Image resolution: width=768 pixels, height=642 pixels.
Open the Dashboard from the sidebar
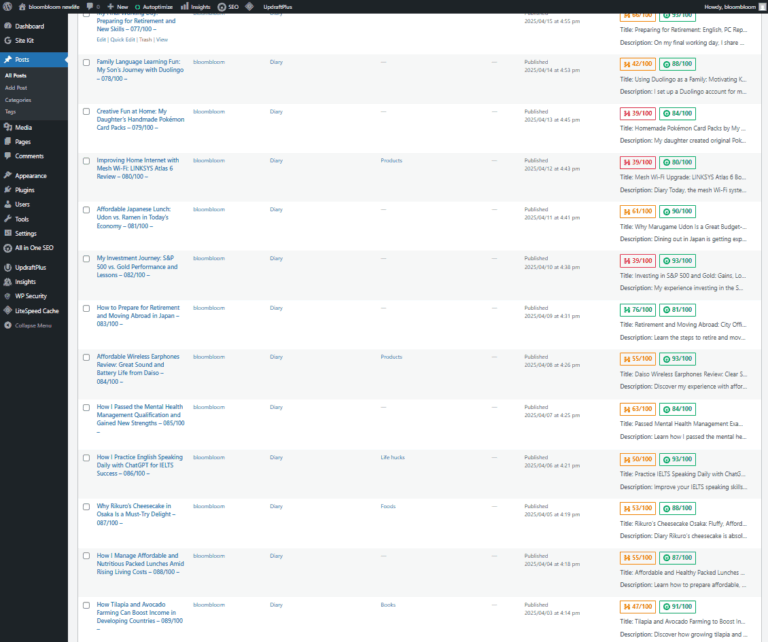pos(29,26)
